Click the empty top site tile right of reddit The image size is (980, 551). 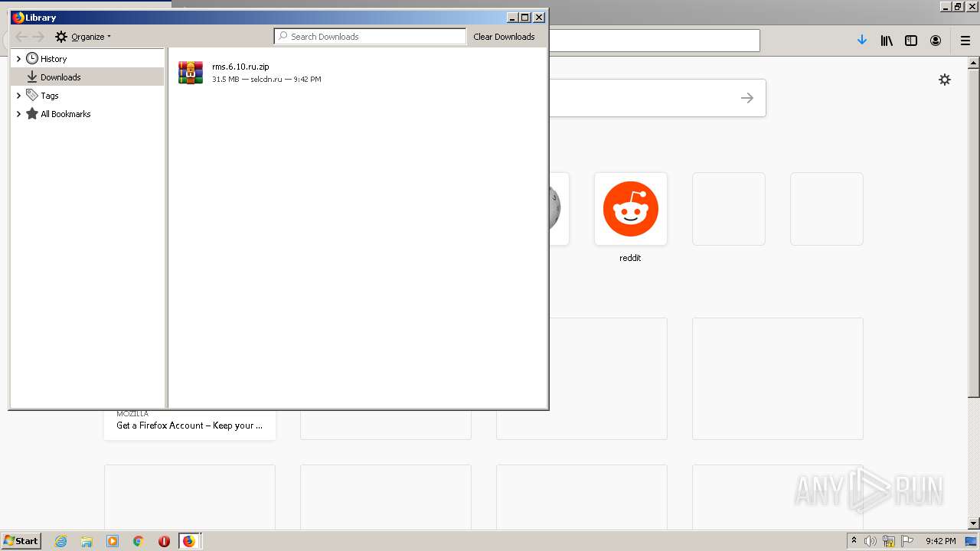[729, 209]
